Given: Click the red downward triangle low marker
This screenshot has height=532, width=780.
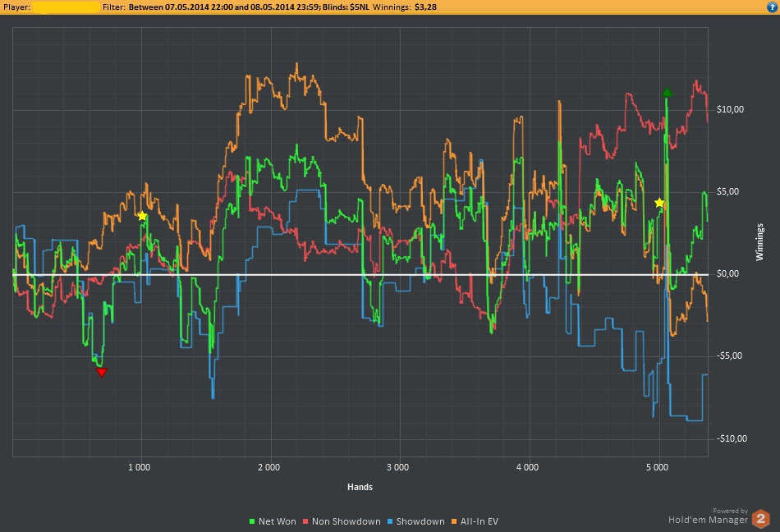Looking at the screenshot, I should coord(102,373).
